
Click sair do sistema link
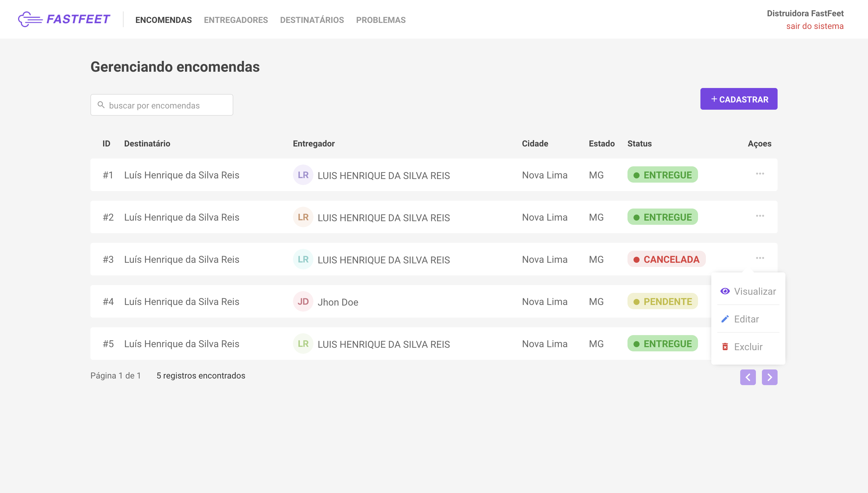point(815,26)
